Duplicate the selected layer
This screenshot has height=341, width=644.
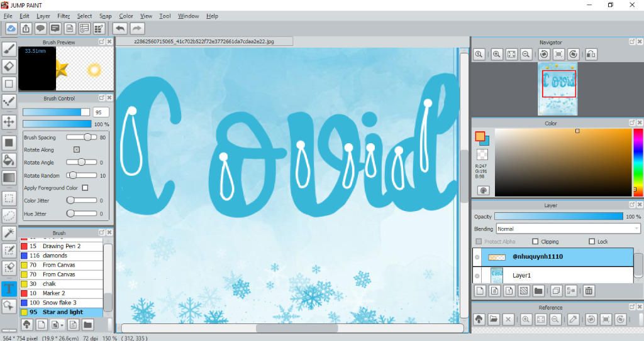click(556, 291)
